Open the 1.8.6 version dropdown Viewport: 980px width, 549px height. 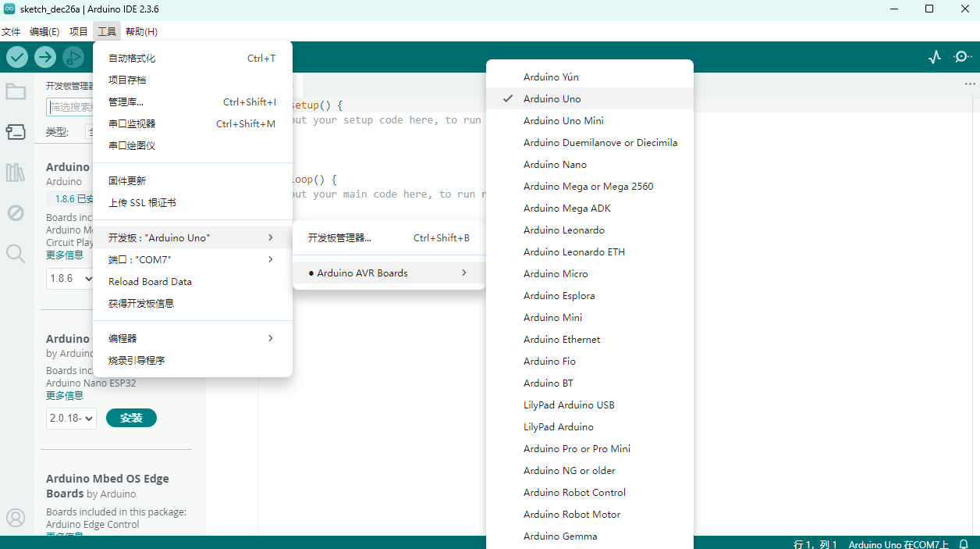point(69,278)
